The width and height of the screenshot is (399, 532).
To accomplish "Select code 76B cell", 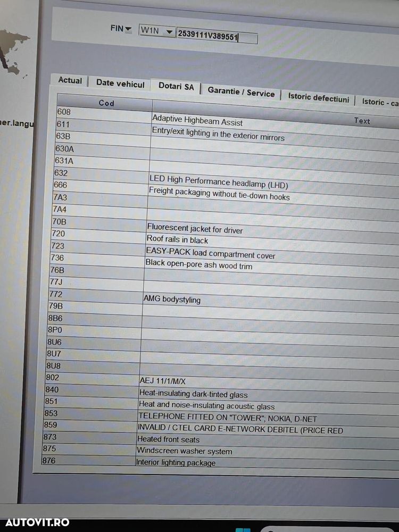I will tap(96, 271).
